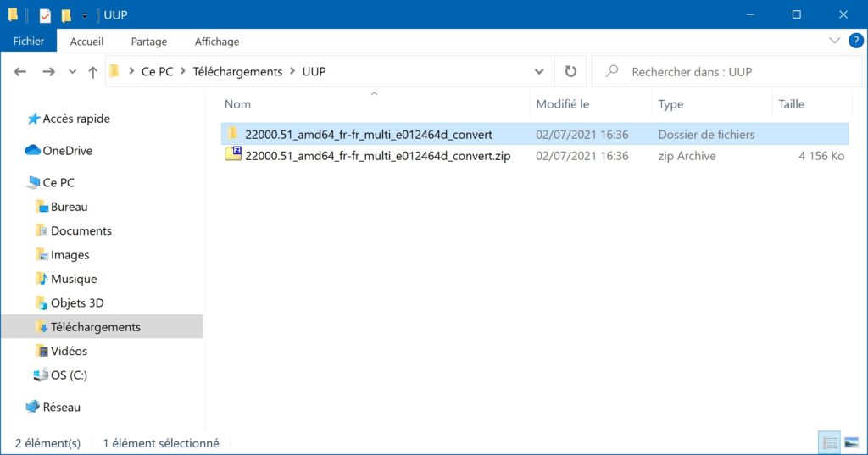
Task: Switch to the Accueil ribbon tab
Action: pyautogui.click(x=87, y=42)
